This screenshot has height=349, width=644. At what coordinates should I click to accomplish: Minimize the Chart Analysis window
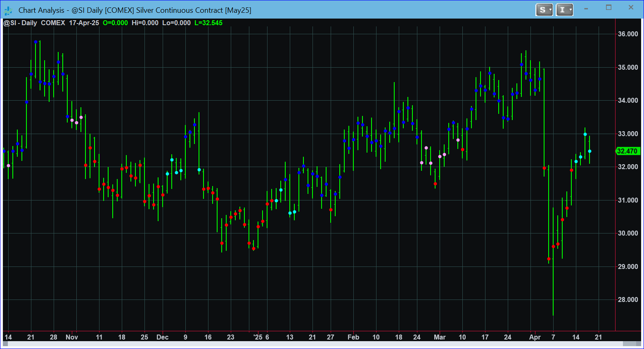pyautogui.click(x=586, y=8)
